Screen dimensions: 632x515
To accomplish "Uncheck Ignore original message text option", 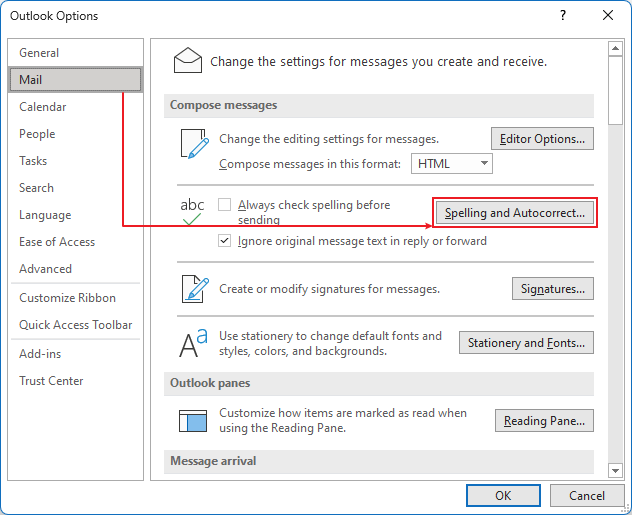I will (224, 241).
